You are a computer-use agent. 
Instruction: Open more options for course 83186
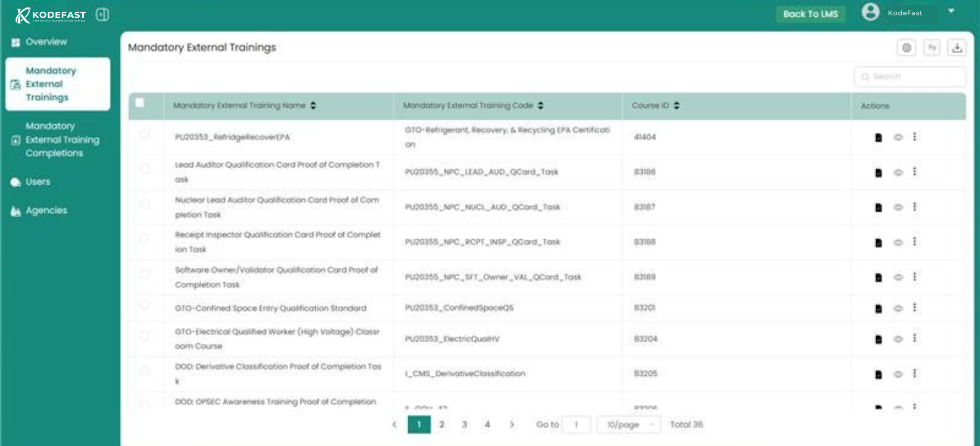[915, 172]
